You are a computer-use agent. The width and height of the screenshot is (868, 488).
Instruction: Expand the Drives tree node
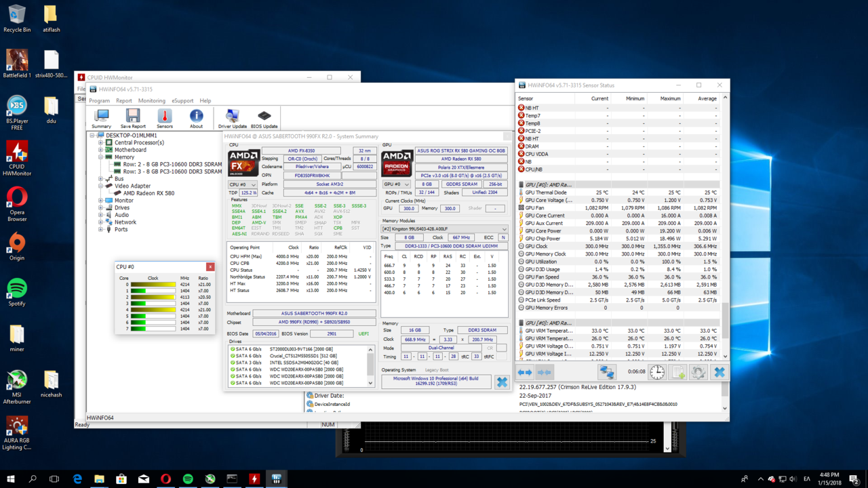click(100, 207)
